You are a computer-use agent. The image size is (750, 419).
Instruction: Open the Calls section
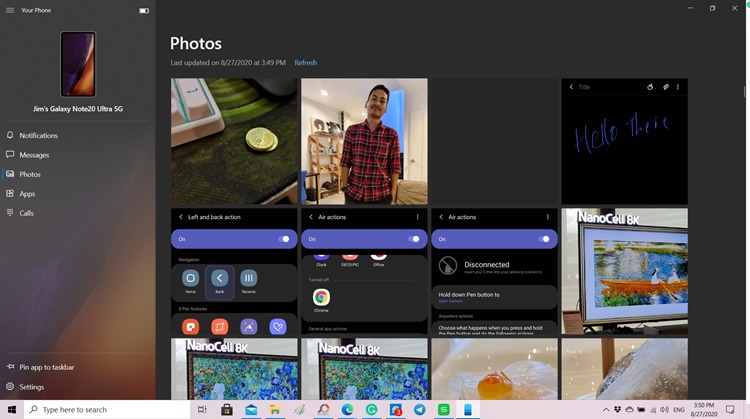78,213
